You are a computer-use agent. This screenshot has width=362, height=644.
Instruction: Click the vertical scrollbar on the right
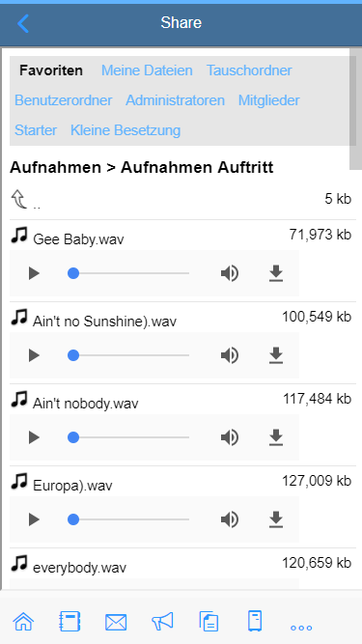[x=355, y=109]
